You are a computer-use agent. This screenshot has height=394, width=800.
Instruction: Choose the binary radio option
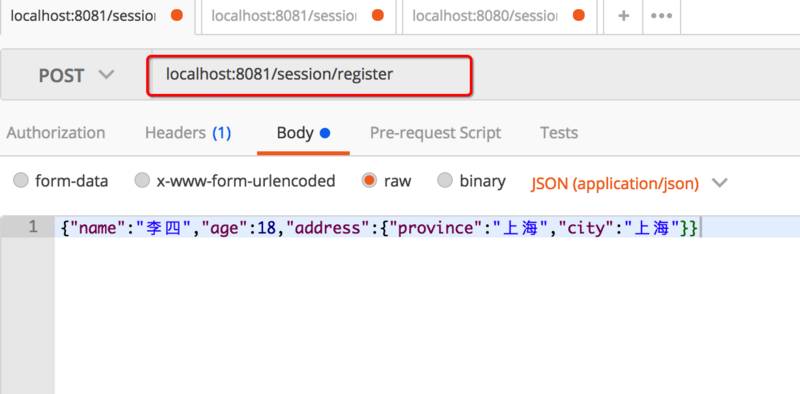pyautogui.click(x=445, y=181)
